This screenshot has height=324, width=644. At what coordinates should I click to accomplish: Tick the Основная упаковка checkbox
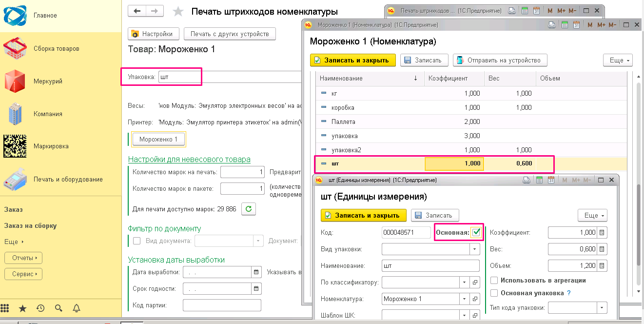tap(494, 293)
